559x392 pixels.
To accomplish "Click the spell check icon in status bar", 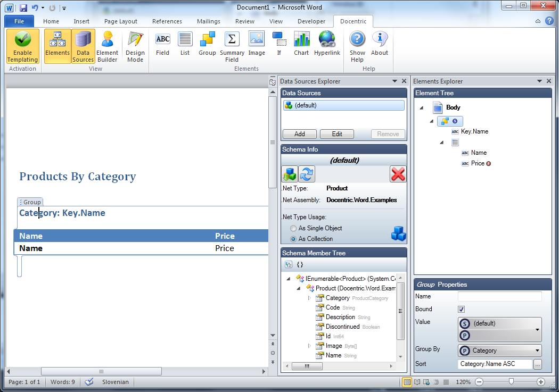I will (89, 382).
